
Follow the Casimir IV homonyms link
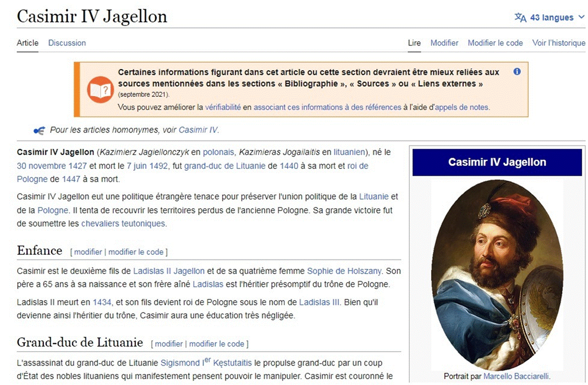point(197,130)
